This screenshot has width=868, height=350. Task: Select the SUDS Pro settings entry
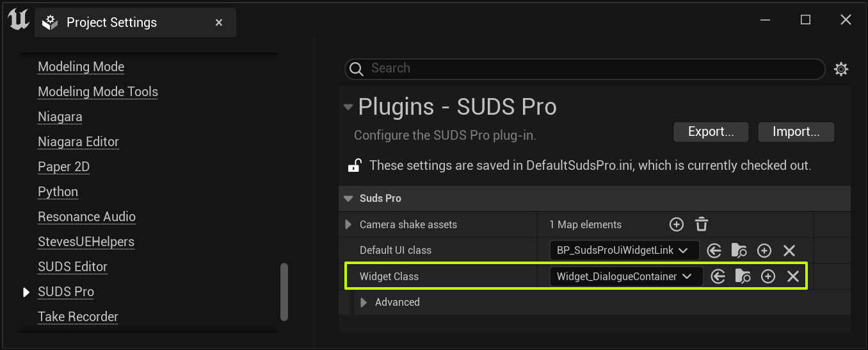pyautogui.click(x=66, y=292)
